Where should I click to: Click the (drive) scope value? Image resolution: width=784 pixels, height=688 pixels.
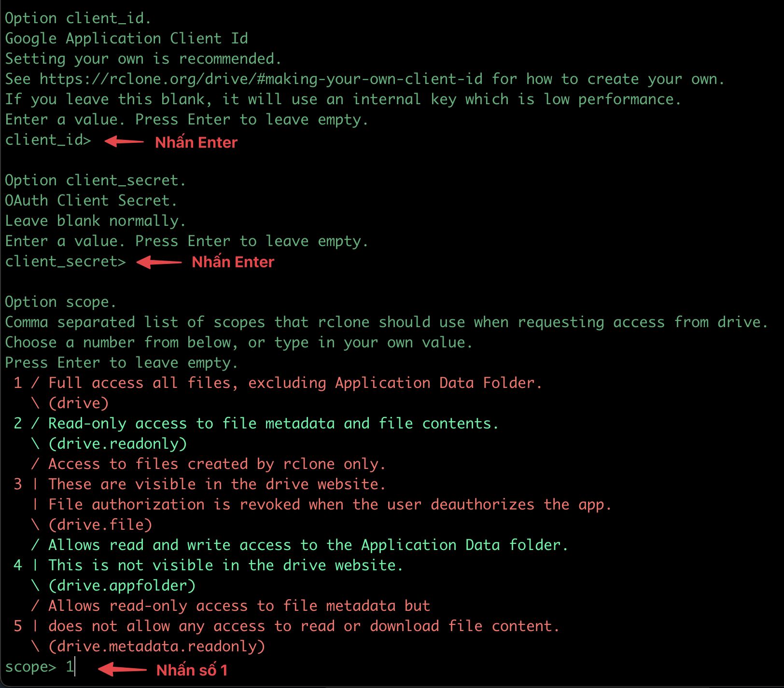tap(79, 403)
